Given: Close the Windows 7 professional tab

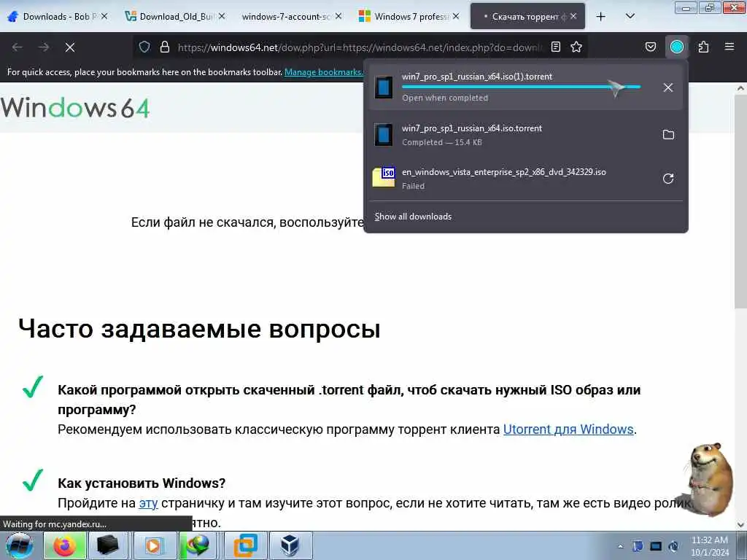Looking at the screenshot, I should pos(456,16).
